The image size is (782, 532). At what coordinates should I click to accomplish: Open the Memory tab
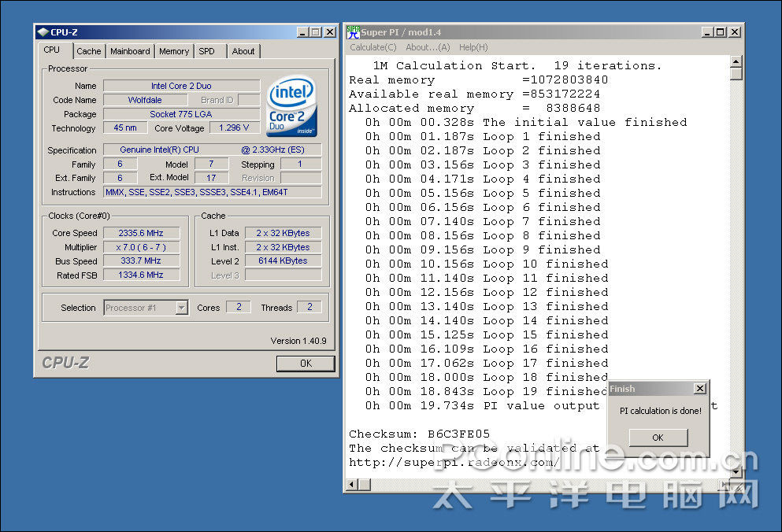pos(174,51)
